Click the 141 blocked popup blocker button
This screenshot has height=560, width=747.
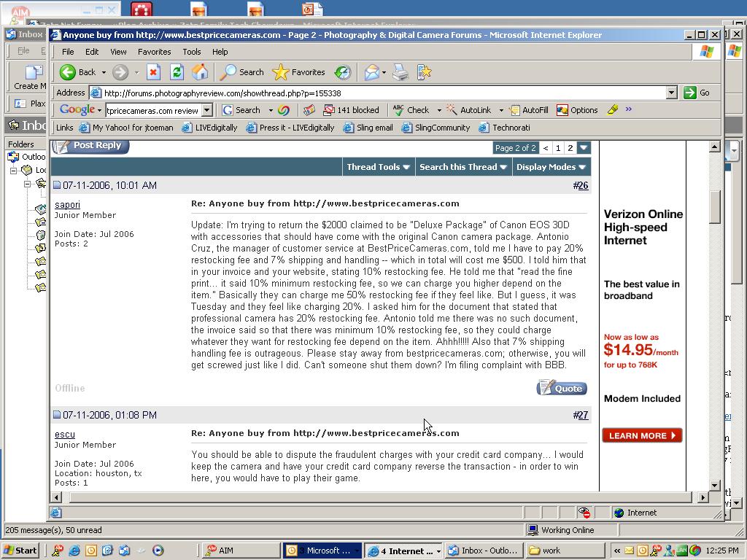pos(351,110)
